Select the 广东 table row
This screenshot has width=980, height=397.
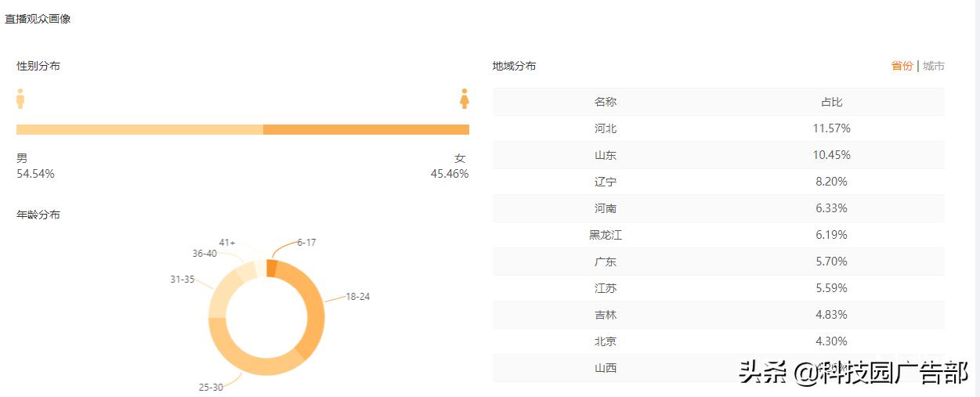[x=718, y=262]
